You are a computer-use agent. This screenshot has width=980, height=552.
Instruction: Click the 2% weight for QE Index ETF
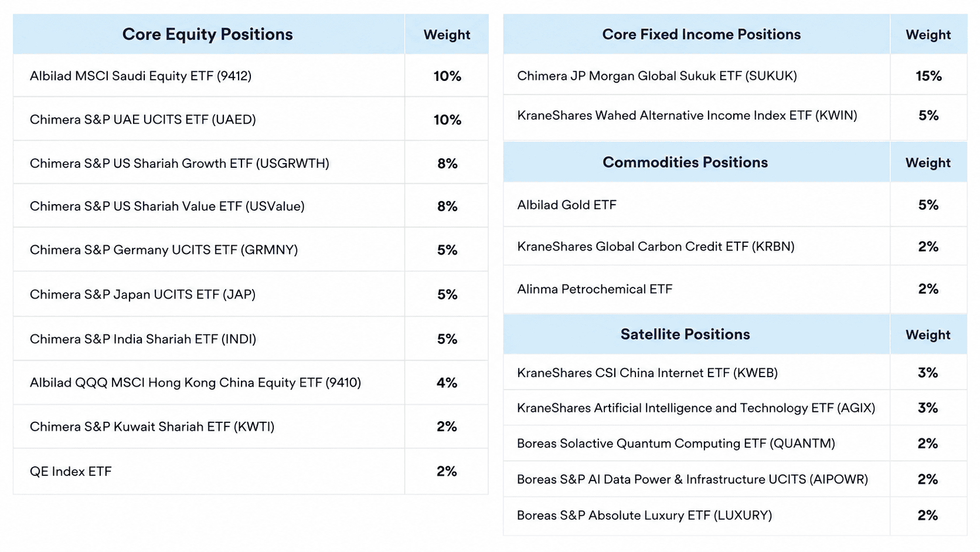[447, 471]
